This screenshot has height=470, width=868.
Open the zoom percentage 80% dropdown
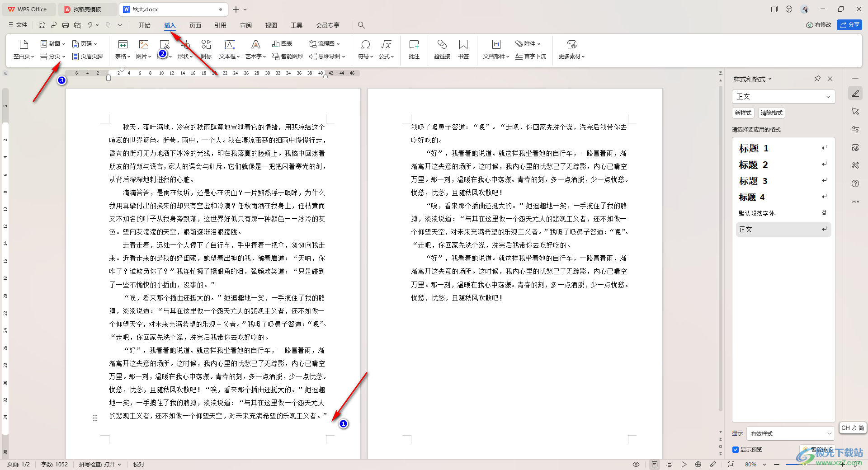pyautogui.click(x=755, y=465)
